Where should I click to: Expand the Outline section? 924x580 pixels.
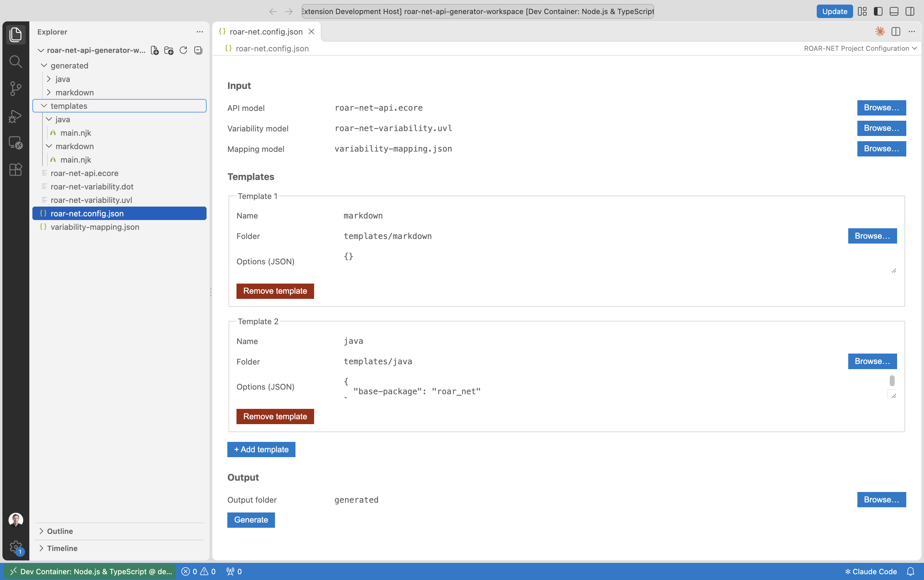pyautogui.click(x=119, y=531)
